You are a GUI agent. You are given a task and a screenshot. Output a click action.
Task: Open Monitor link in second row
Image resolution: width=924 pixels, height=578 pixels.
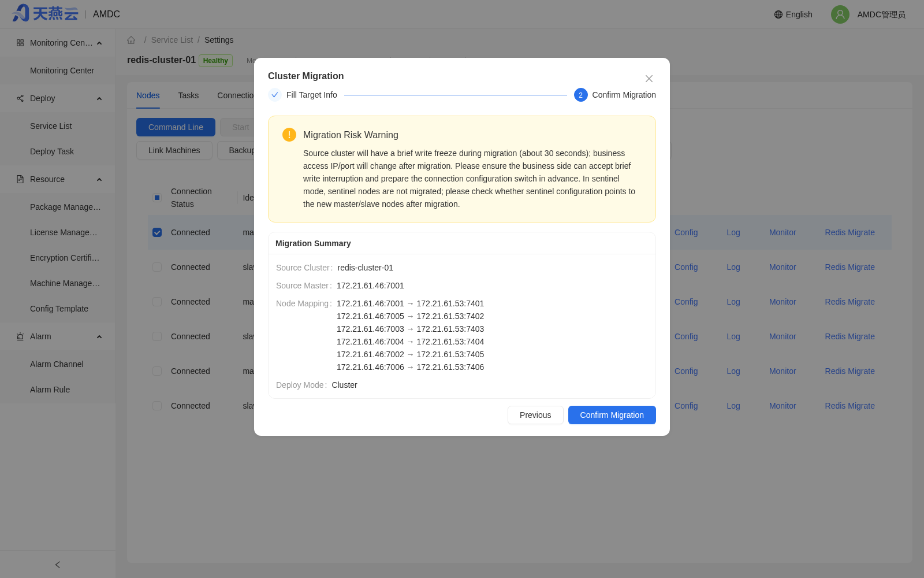[783, 267]
